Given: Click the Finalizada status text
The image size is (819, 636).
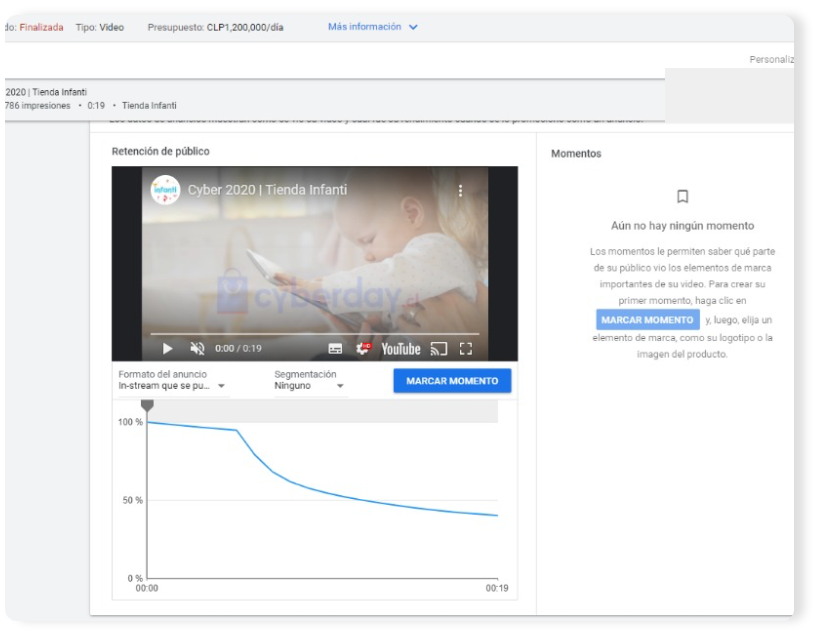Looking at the screenshot, I should [41, 27].
